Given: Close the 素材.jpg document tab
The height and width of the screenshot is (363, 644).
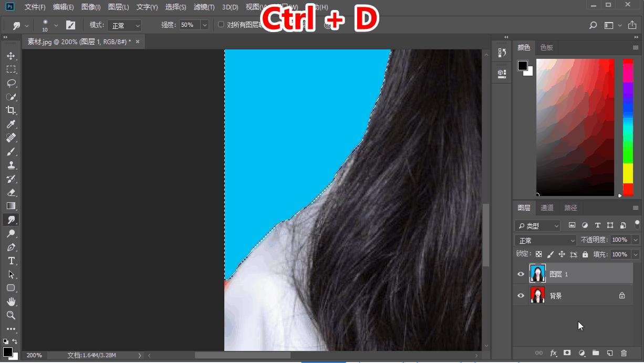Looking at the screenshot, I should (x=138, y=42).
